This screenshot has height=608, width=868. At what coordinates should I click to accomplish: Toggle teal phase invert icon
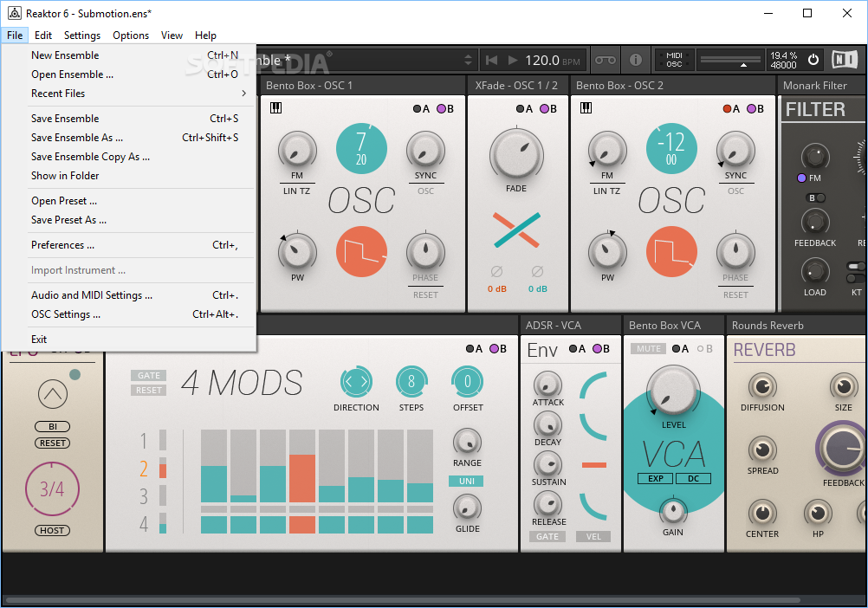[x=537, y=271]
